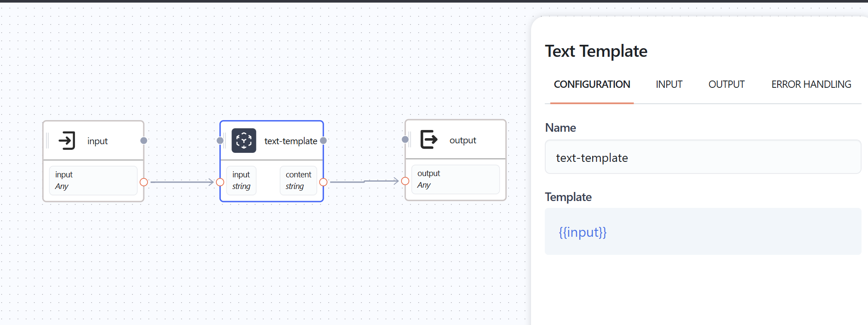Switch to the INPUT tab
868x325 pixels.
[669, 84]
